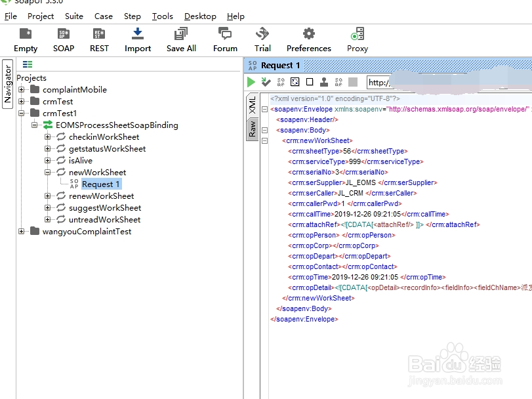This screenshot has height=399, width=532.
Task: Click the Projects root label
Action: [31, 77]
